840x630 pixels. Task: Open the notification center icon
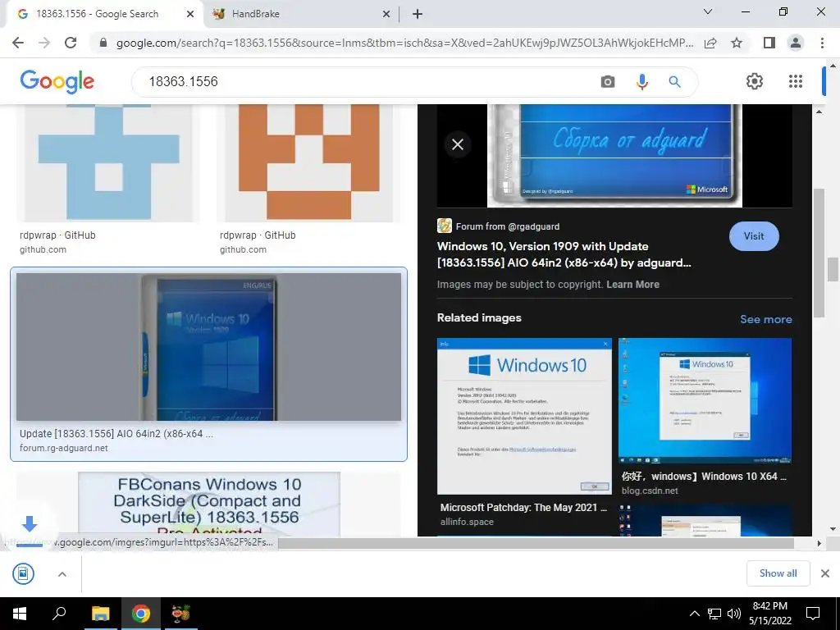point(813,614)
